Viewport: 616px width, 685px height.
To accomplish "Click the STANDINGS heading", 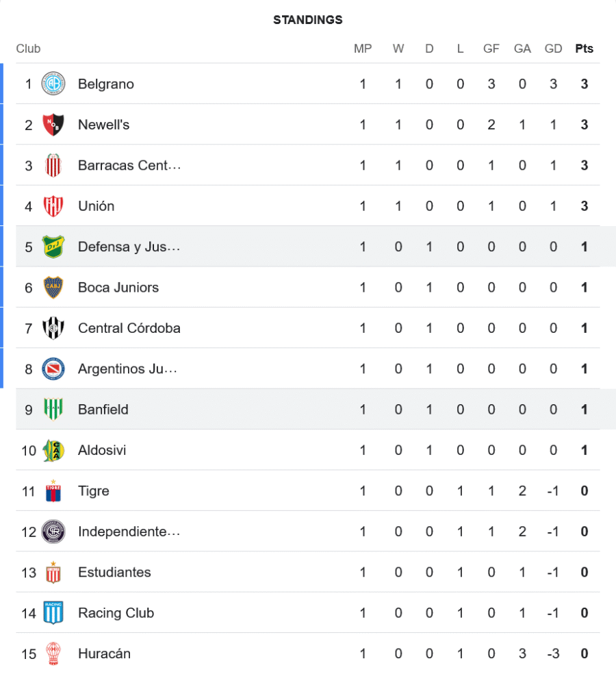I will pyautogui.click(x=308, y=20).
